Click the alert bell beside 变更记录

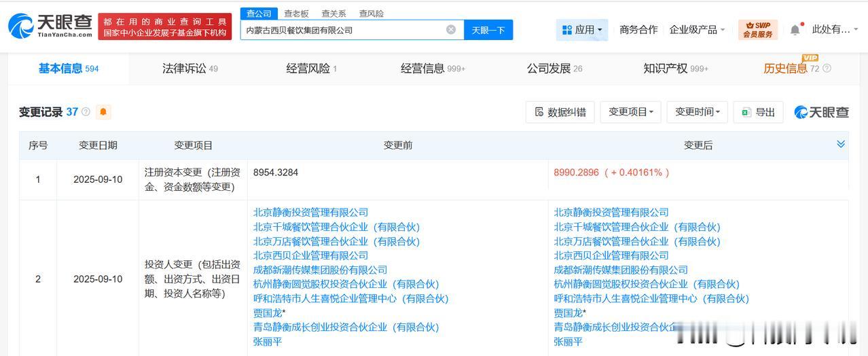click(x=103, y=112)
